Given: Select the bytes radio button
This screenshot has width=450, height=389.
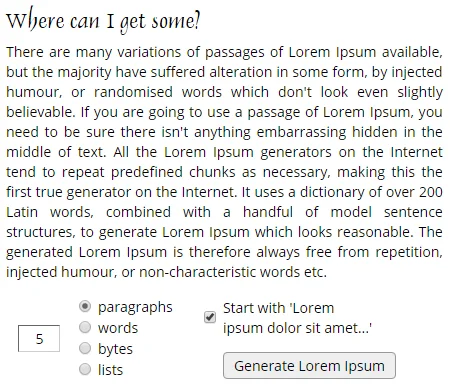Looking at the screenshot, I should tap(85, 348).
